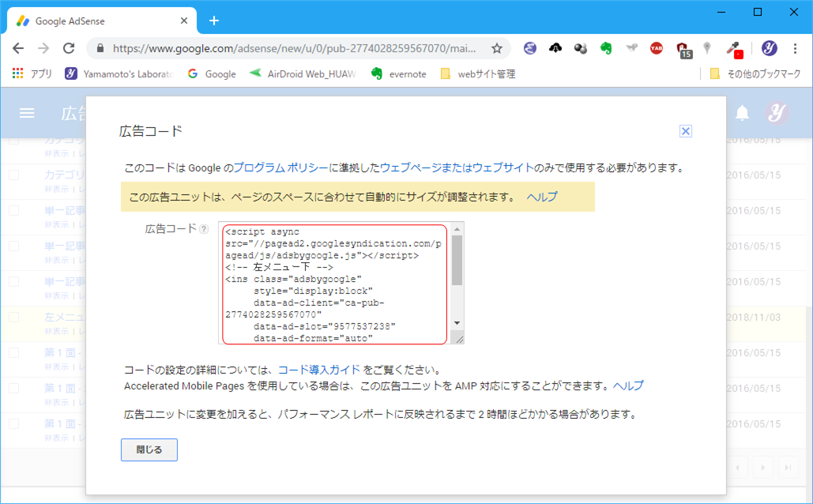
Task: Open the AdSense notifications bell
Action: tap(743, 112)
